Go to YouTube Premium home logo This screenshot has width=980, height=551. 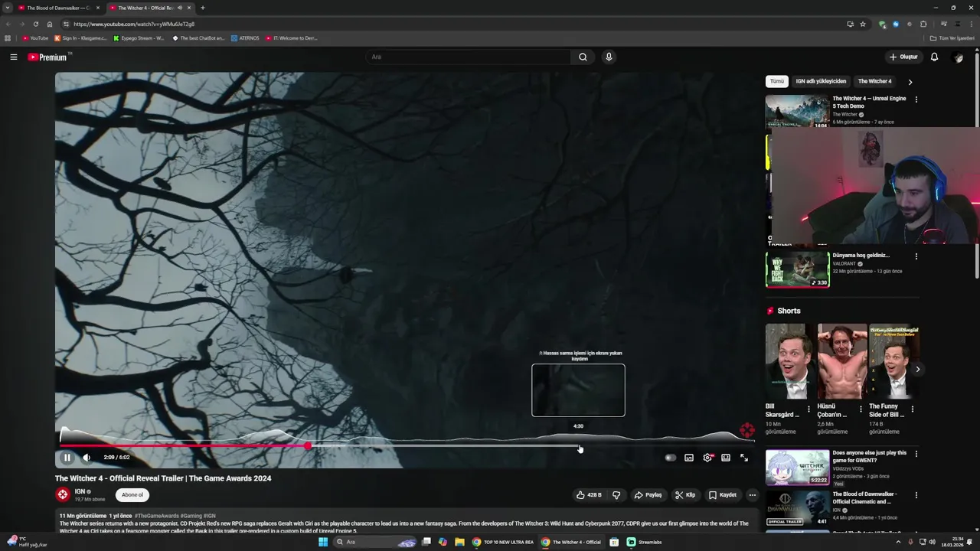coord(47,57)
